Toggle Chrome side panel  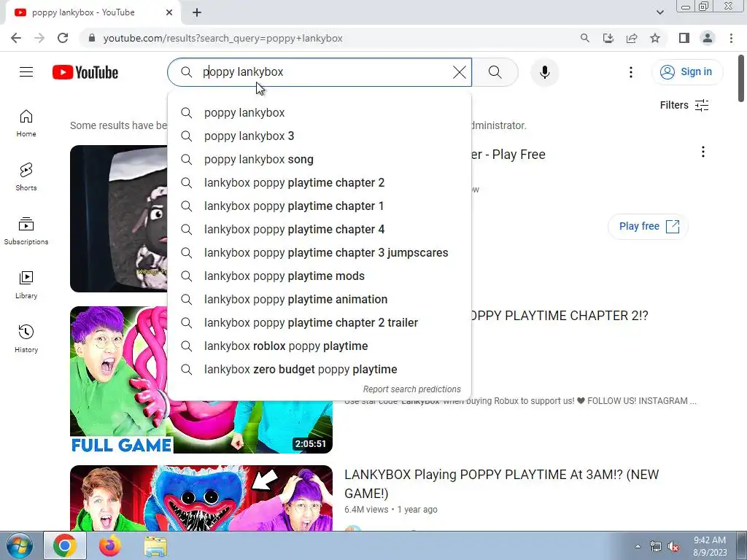pos(684,38)
